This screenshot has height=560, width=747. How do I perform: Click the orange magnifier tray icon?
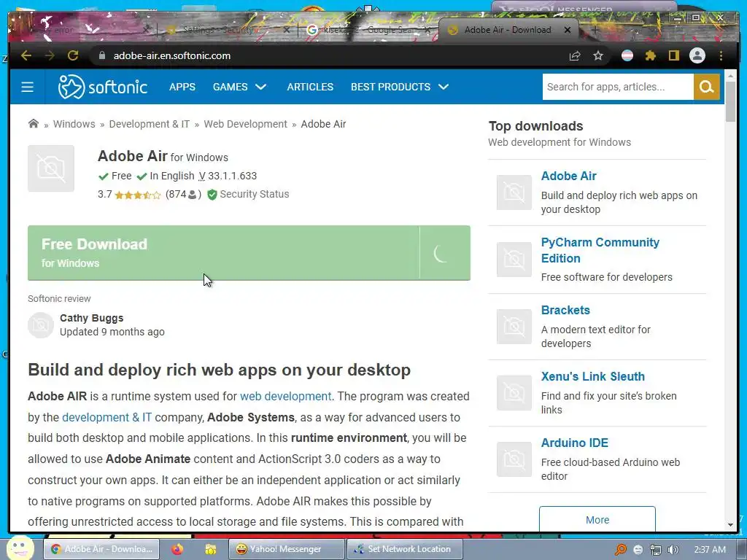(620, 550)
